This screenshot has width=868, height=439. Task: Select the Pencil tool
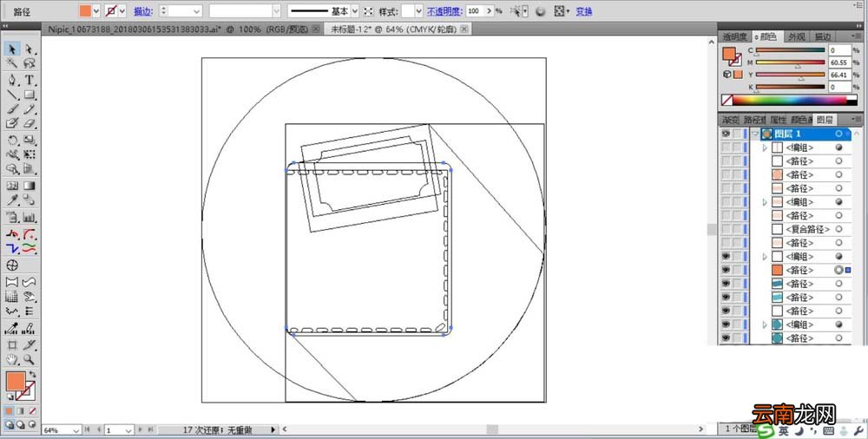click(x=29, y=109)
